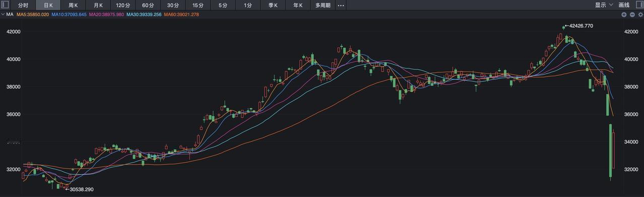This screenshot has height=197, width=644.
Task: Toggle the left sidebar panel icon
Action: click(5, 5)
